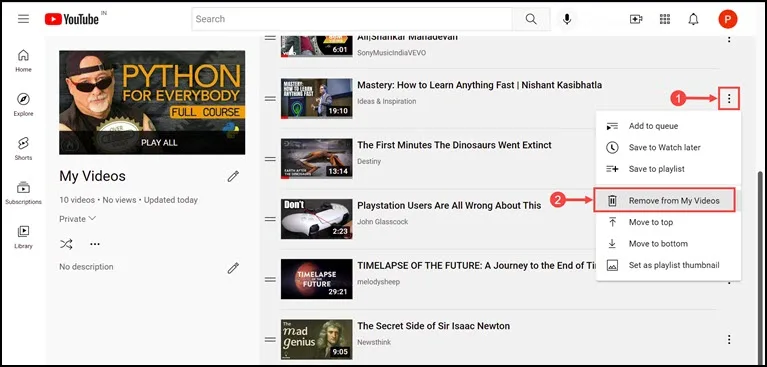Open The Secret Side of Sir Isaac Newton
This screenshot has width=767, height=367.
pyautogui.click(x=433, y=326)
